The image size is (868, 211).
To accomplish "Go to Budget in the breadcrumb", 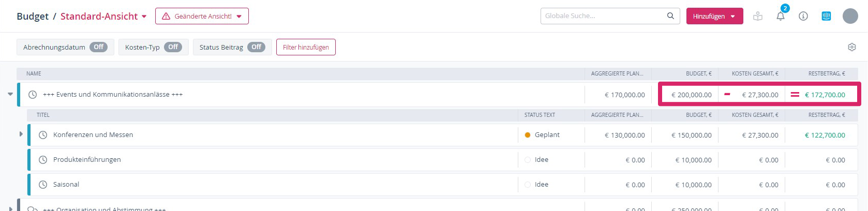I will (32, 17).
